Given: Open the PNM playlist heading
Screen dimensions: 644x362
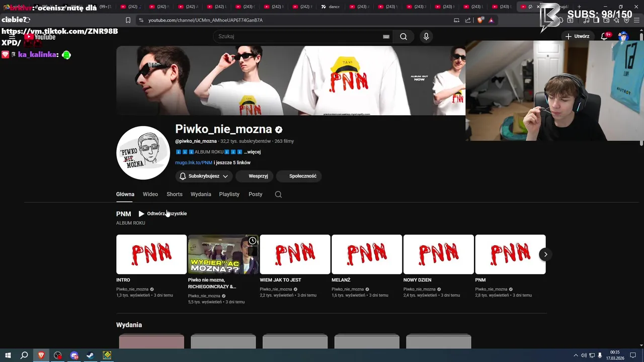Looking at the screenshot, I should (x=123, y=214).
